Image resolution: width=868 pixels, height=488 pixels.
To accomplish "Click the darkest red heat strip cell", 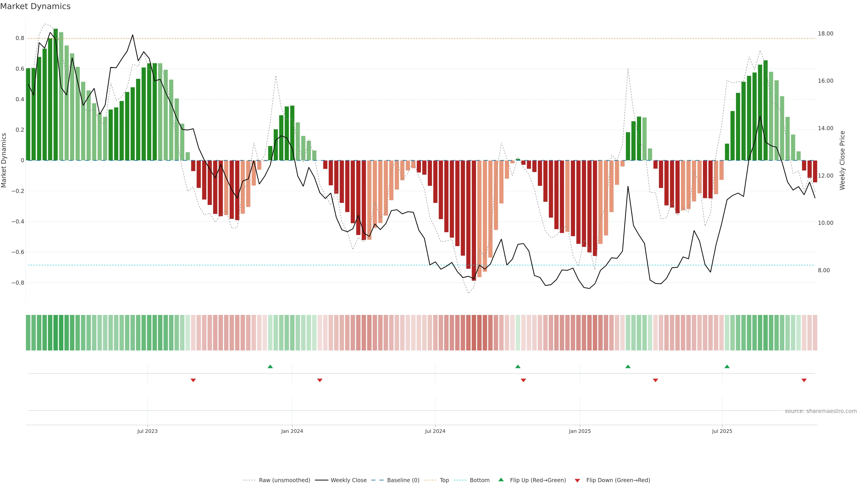I will coord(474,333).
